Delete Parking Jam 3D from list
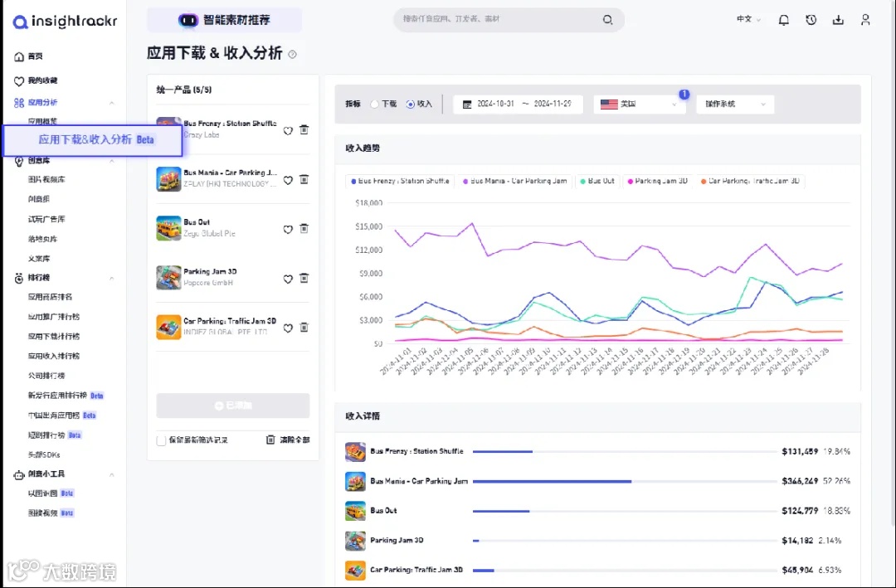This screenshot has height=588, width=896. [x=304, y=279]
